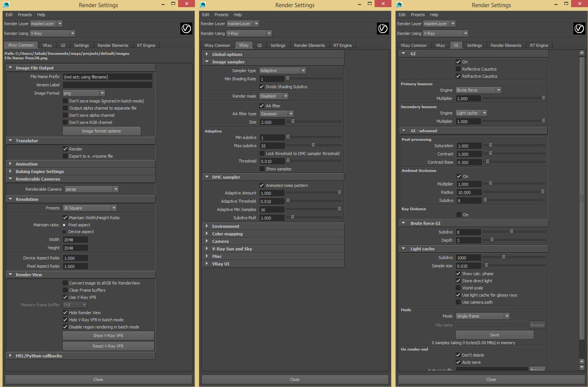Switch to Settings tab in middle window
The height and width of the screenshot is (387, 588).
(278, 45)
